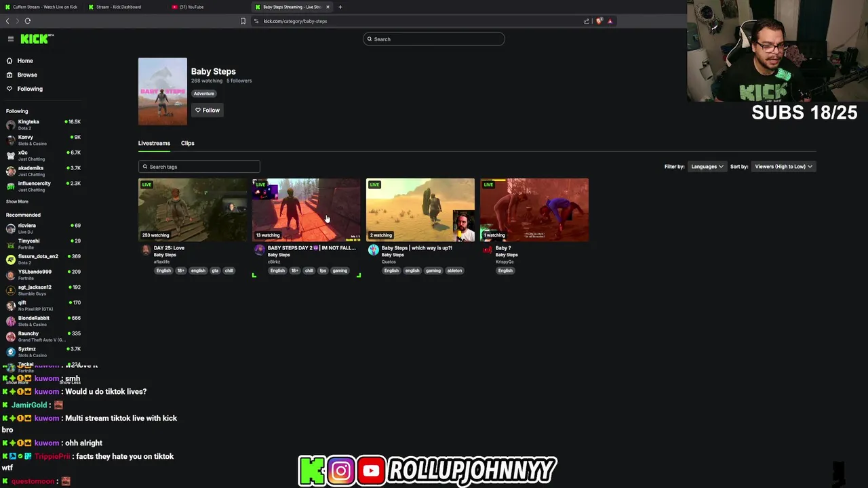Screen dimensions: 868x488
Task: Click cBirkz's avatar icon
Action: [259, 250]
